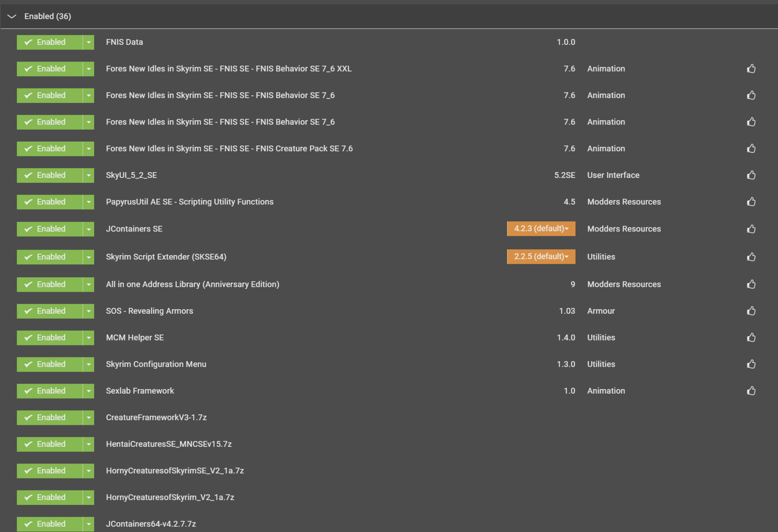Click thumbs-up icon for Sexlab Framework
778x532 pixels.
coord(751,391)
